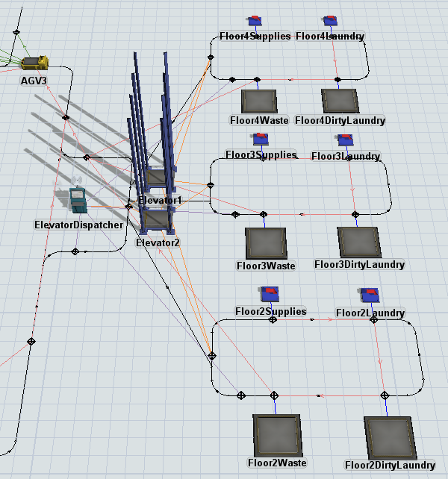Click the control point directly above Floor4DirtyLaundry queue
448x479 pixels.
[337, 79]
